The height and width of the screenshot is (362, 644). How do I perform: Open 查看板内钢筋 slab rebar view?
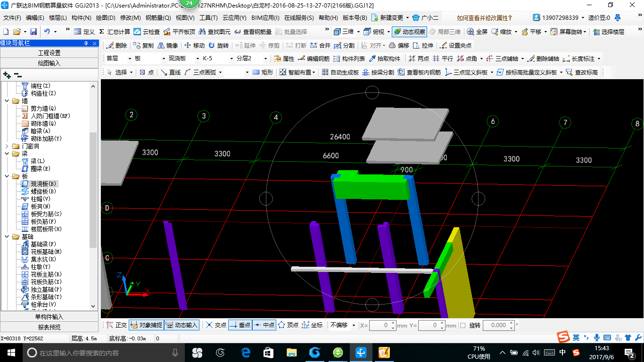click(419, 72)
